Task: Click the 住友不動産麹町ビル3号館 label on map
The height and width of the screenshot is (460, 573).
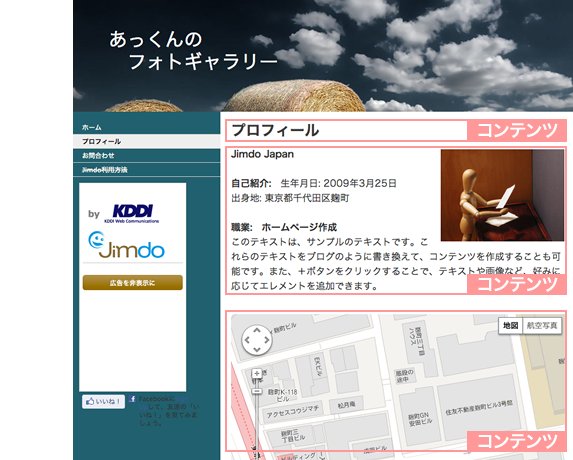Action: 479,408
